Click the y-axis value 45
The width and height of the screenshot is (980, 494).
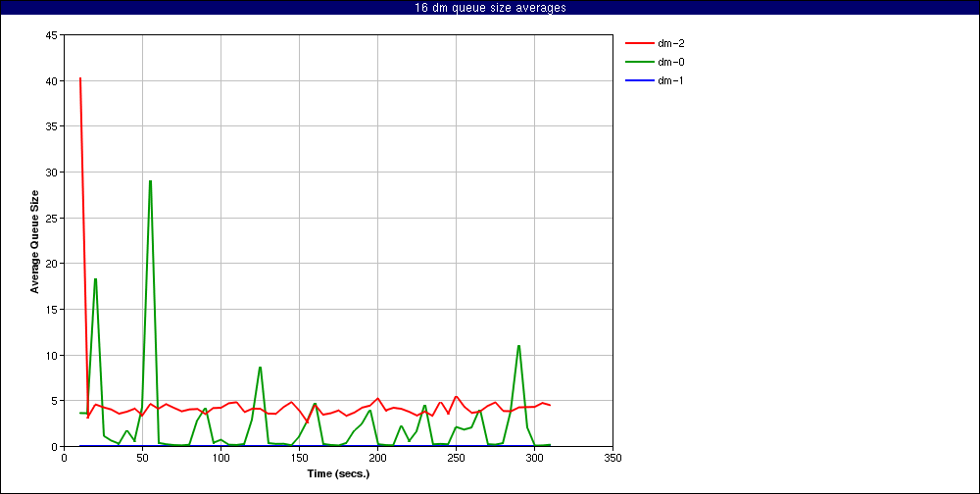click(52, 35)
